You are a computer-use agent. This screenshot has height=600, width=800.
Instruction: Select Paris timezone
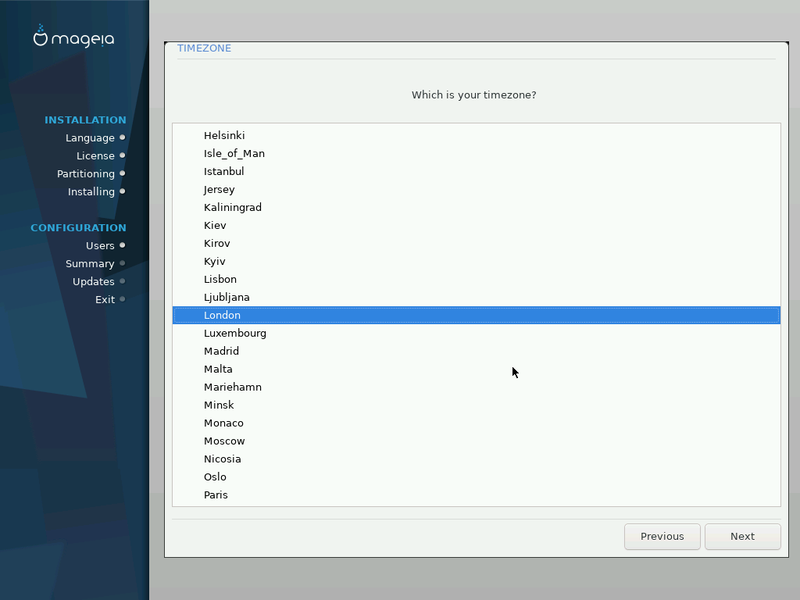click(x=477, y=495)
